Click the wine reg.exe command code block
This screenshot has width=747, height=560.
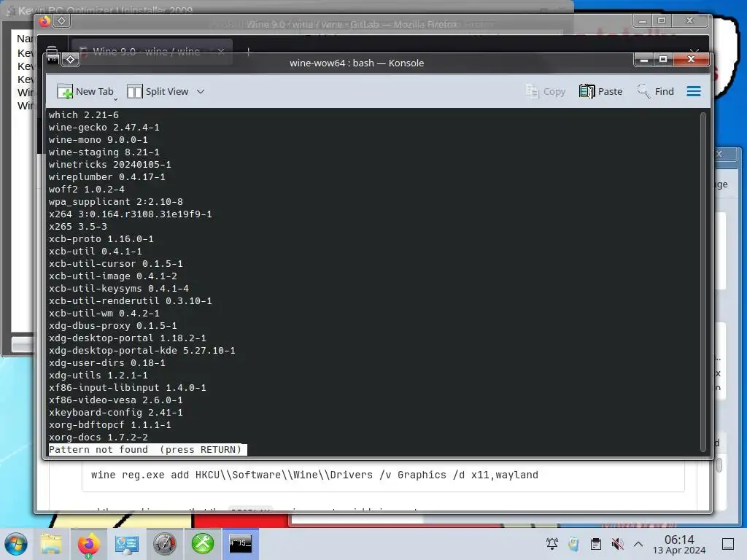[383, 475]
